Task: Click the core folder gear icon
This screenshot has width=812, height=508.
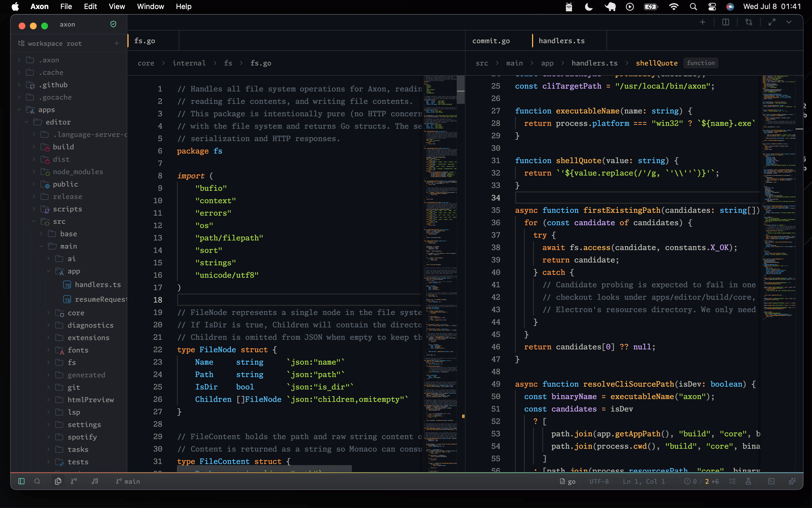Action: pos(60,313)
